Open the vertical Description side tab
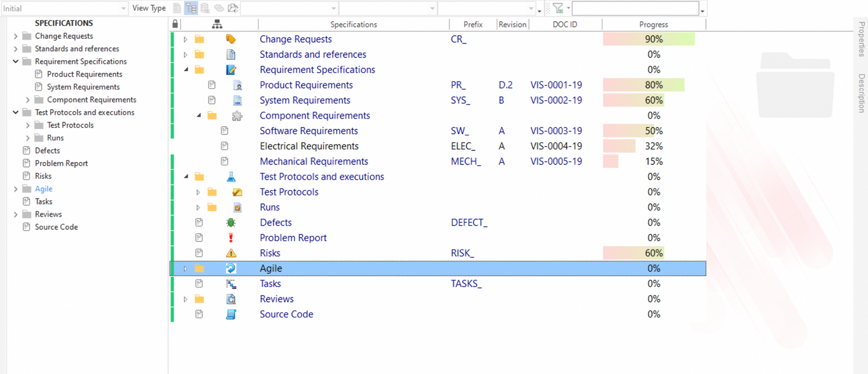 point(861,93)
